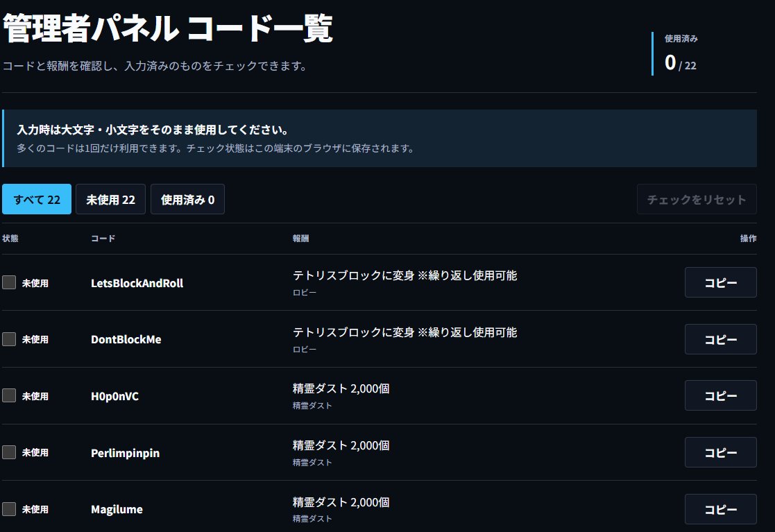Click the H0p0nVC code text

click(114, 396)
